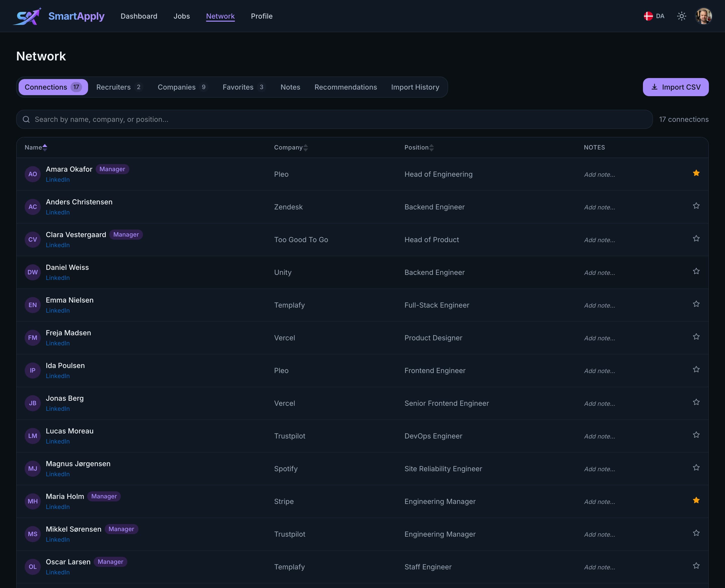Favorite Magnus Jørgensen with the star

[x=696, y=468]
